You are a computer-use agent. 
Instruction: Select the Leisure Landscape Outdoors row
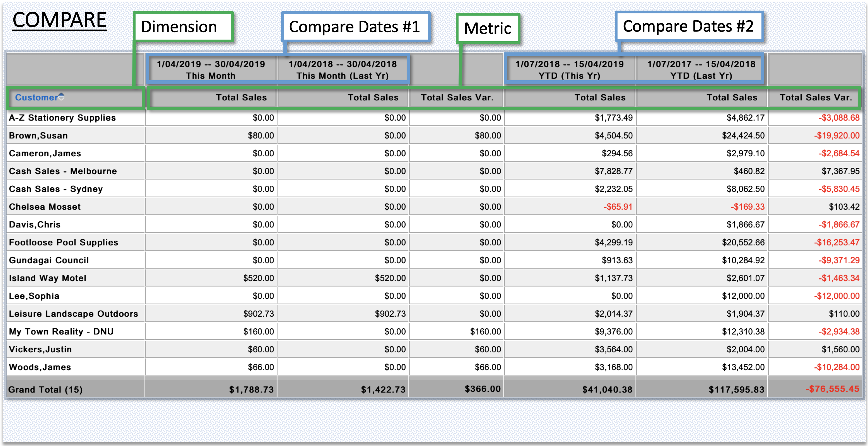(x=434, y=314)
